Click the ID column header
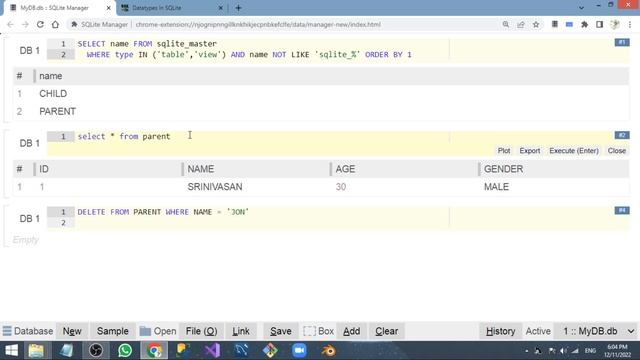Screen dimensions: 640x360 [108, 169]
